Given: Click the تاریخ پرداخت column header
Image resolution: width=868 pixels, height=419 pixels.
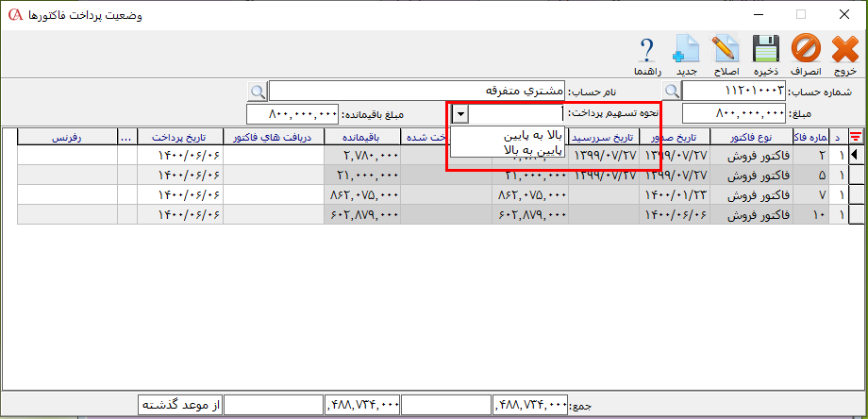Looking at the screenshot, I should [179, 136].
